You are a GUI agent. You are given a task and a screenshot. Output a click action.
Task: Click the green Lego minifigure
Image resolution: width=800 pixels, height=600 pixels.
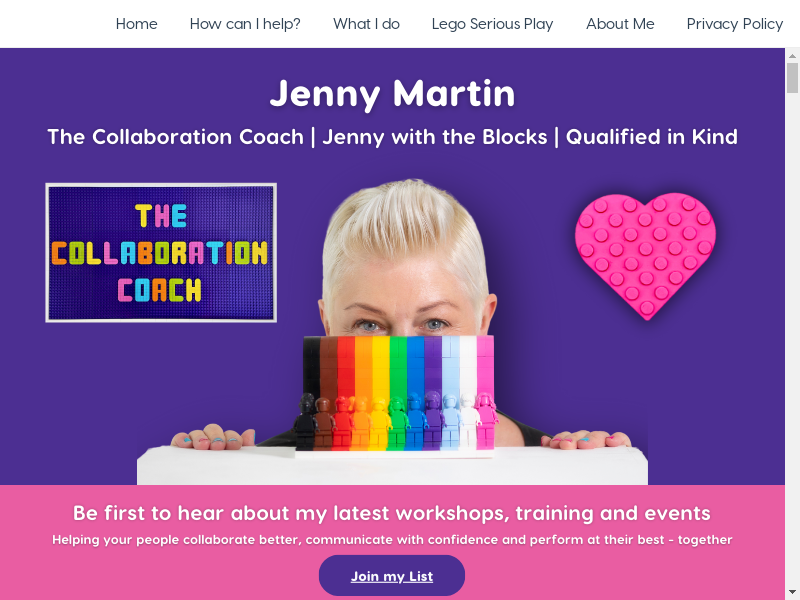coord(397,422)
